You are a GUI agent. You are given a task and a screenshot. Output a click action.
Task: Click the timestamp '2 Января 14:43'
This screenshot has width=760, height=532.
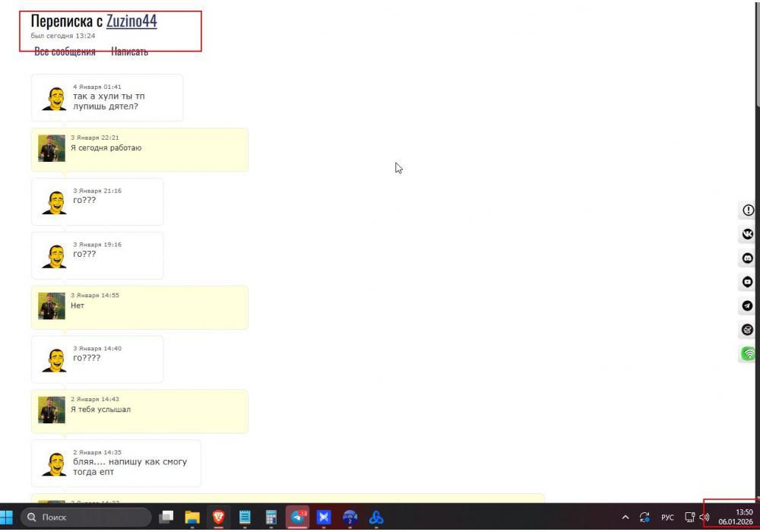click(x=95, y=399)
